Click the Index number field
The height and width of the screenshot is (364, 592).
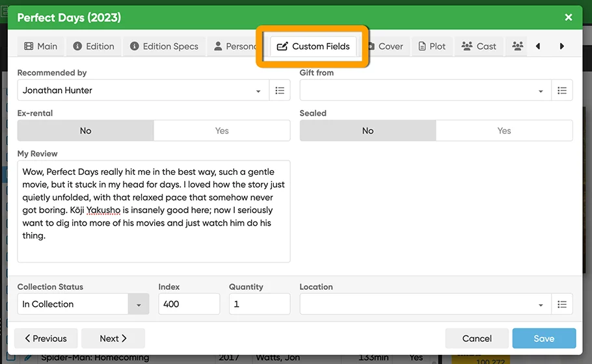coord(189,304)
